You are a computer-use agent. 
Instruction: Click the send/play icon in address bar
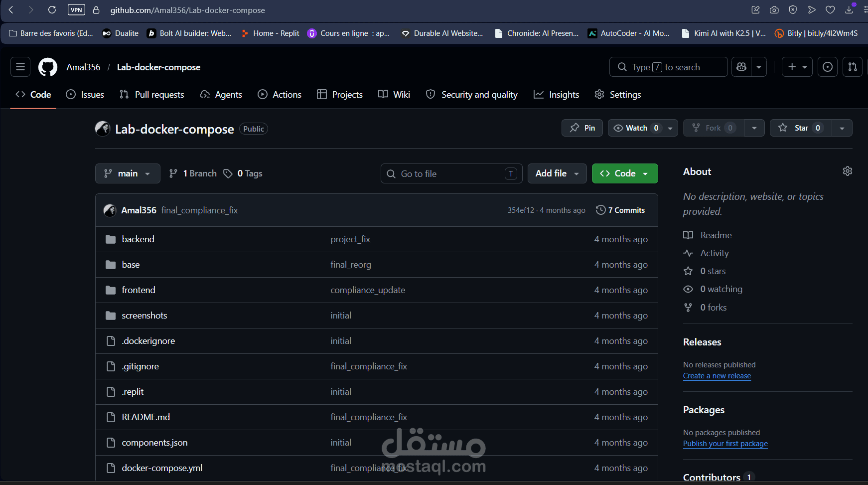812,10
